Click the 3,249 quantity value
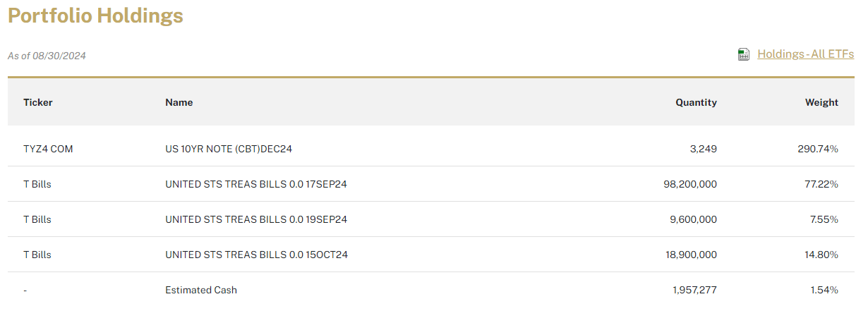The width and height of the screenshot is (868, 311). [x=703, y=149]
